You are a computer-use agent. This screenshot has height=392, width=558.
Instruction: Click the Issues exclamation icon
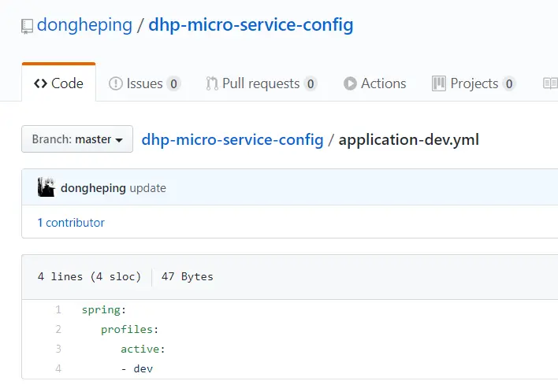tap(115, 83)
